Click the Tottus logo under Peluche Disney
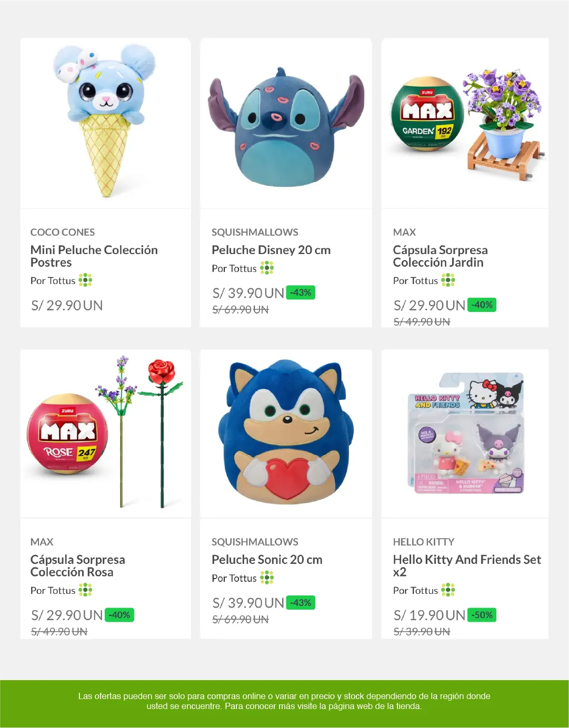Screen dimensions: 569x728 267,268
